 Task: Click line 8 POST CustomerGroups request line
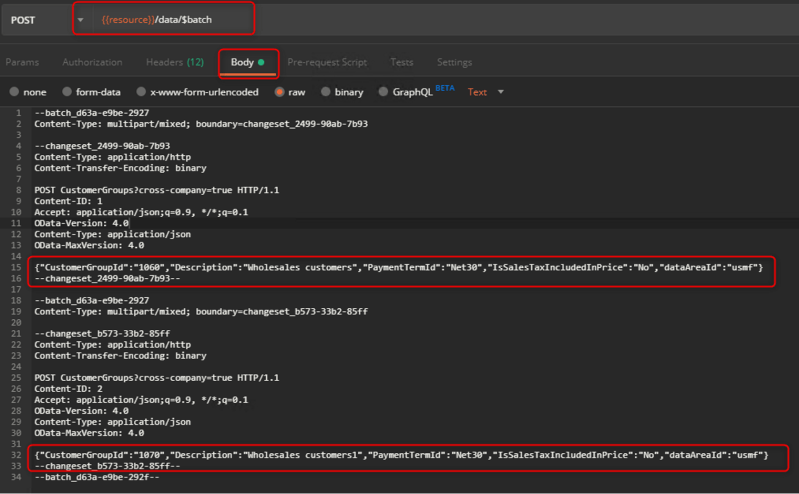click(x=156, y=190)
